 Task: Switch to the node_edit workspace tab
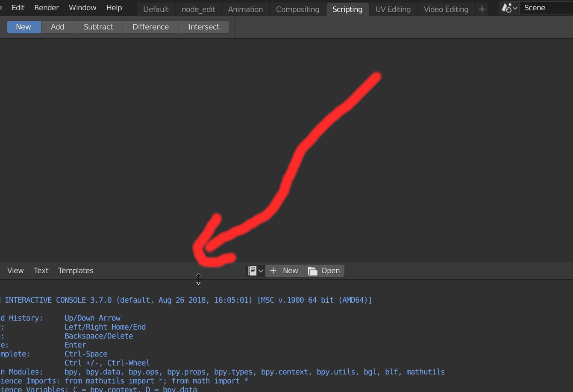tap(198, 9)
